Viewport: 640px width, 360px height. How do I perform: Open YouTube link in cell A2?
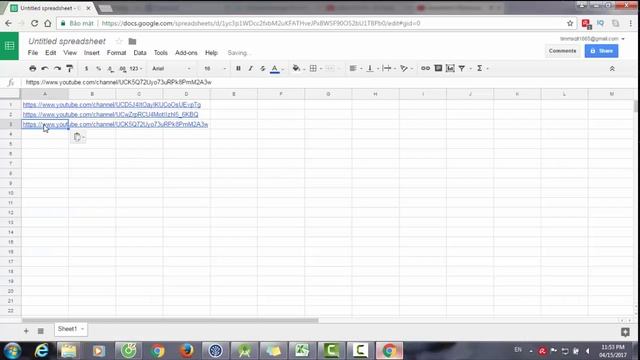pyautogui.click(x=110, y=115)
